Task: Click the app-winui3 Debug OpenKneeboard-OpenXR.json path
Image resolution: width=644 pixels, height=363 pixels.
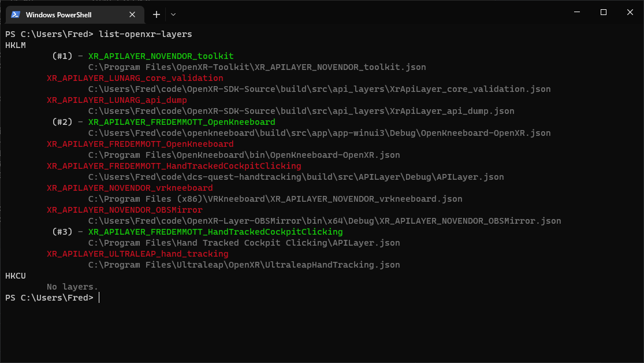Action: tap(319, 133)
